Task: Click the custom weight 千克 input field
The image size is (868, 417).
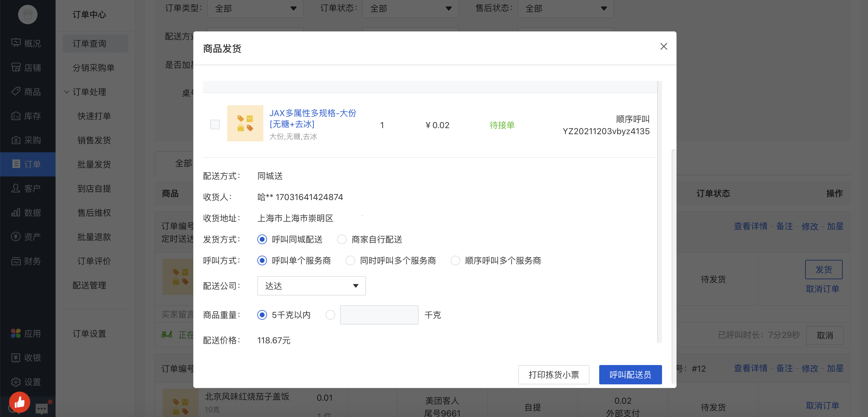Action: 379,315
